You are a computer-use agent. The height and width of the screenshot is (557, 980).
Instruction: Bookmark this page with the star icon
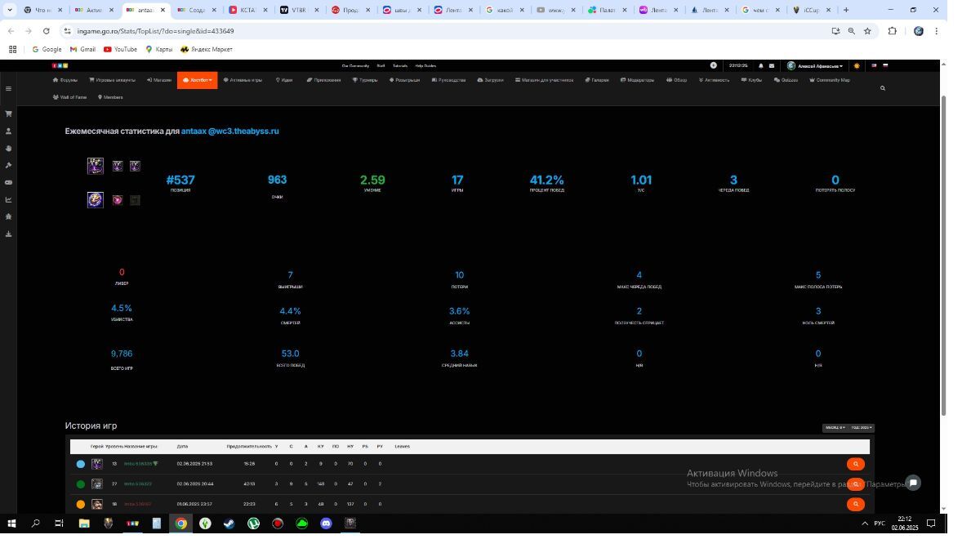[867, 31]
